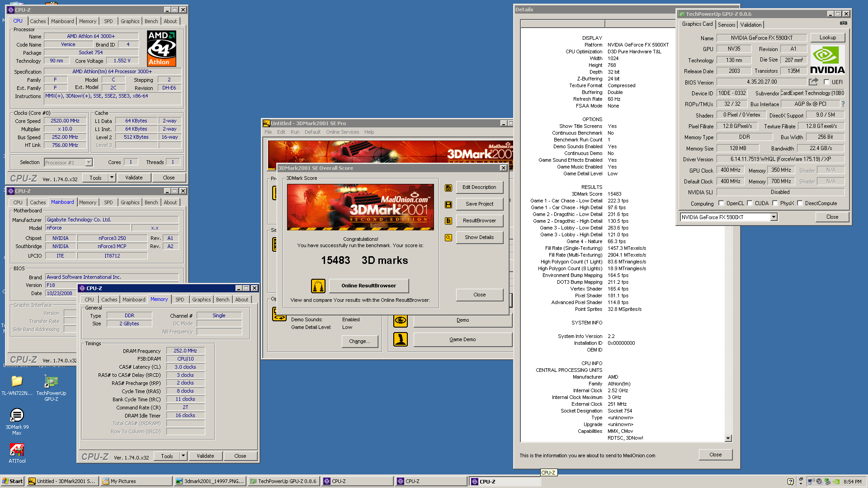Switch to the Validation tab in GPU-Z

pyautogui.click(x=750, y=25)
